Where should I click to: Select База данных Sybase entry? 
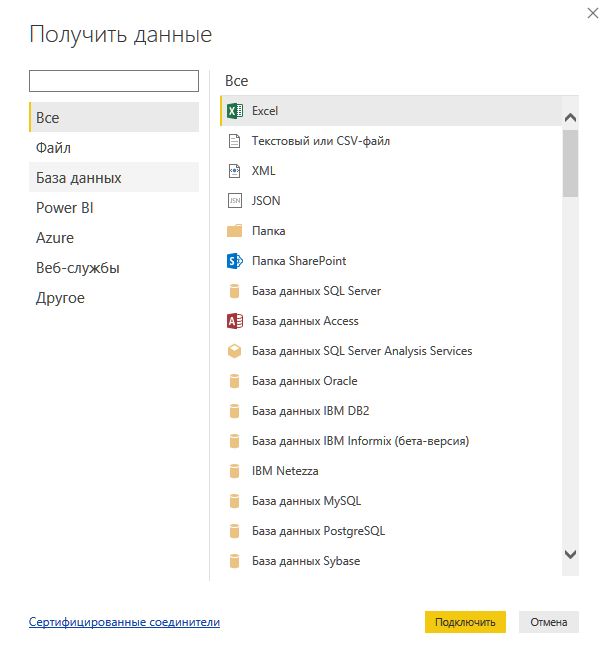pyautogui.click(x=391, y=561)
